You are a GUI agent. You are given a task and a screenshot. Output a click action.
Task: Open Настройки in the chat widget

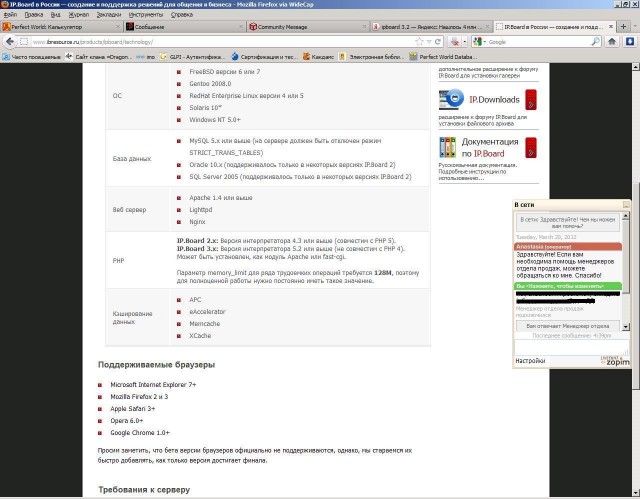pyautogui.click(x=530, y=361)
